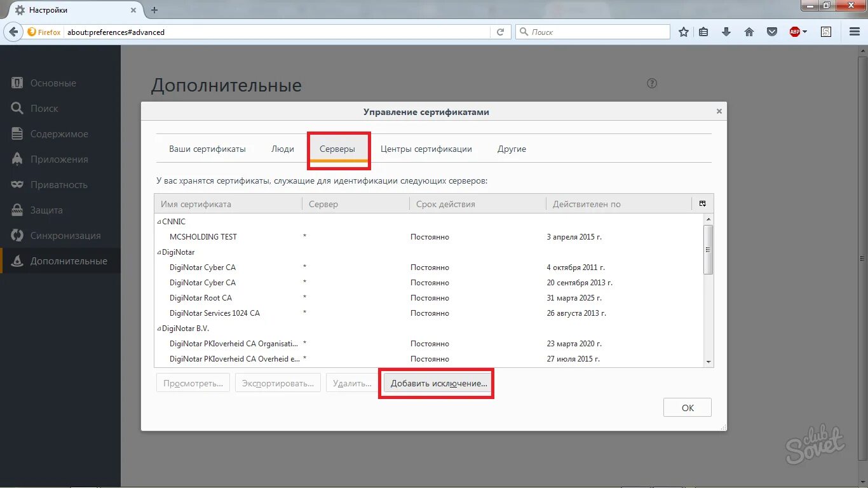Click the Добавить исключение... button
Image resolution: width=868 pixels, height=488 pixels.
pyautogui.click(x=438, y=383)
